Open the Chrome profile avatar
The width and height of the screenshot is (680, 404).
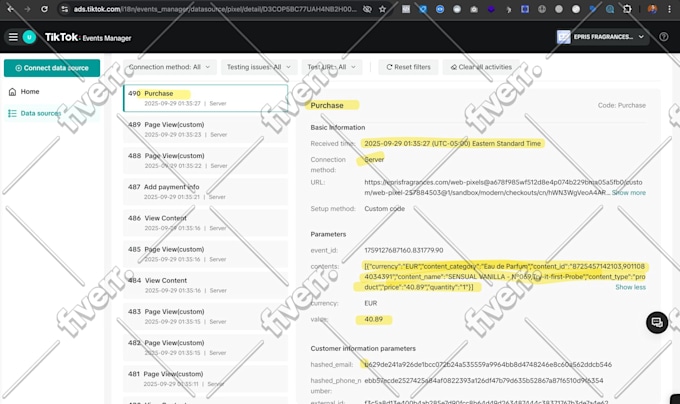point(652,9)
